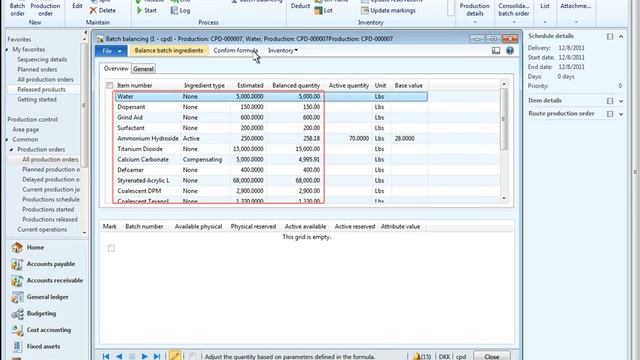Click the Lot icon in Inventory group

pos(318,11)
